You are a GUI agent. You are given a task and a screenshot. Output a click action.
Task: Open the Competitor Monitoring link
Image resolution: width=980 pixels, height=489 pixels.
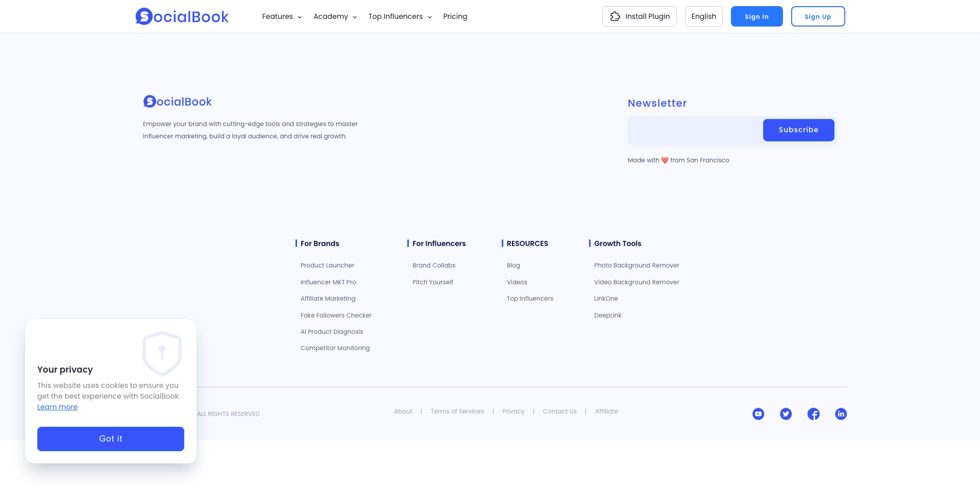[335, 348]
